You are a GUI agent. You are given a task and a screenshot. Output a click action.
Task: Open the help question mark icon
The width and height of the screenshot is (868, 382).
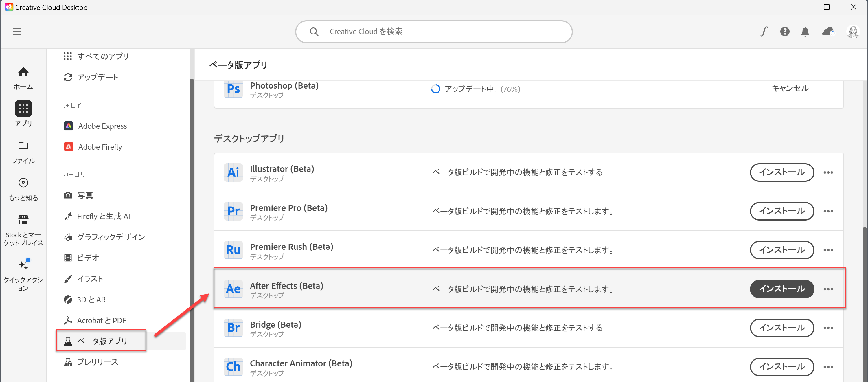(x=785, y=31)
